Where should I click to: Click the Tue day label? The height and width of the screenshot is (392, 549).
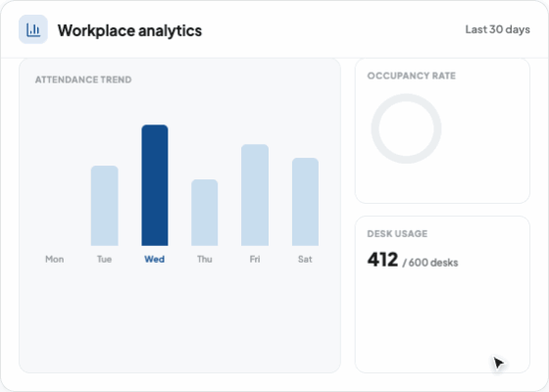tap(104, 260)
